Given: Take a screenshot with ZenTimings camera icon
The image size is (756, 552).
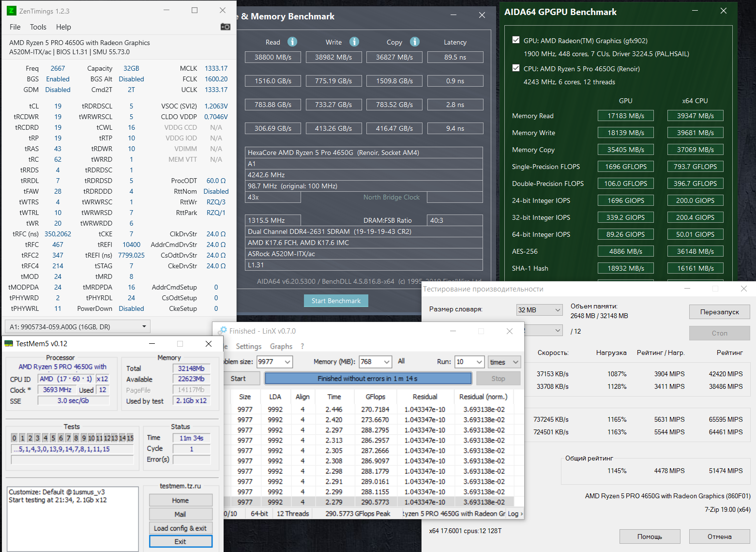Looking at the screenshot, I should click(225, 27).
